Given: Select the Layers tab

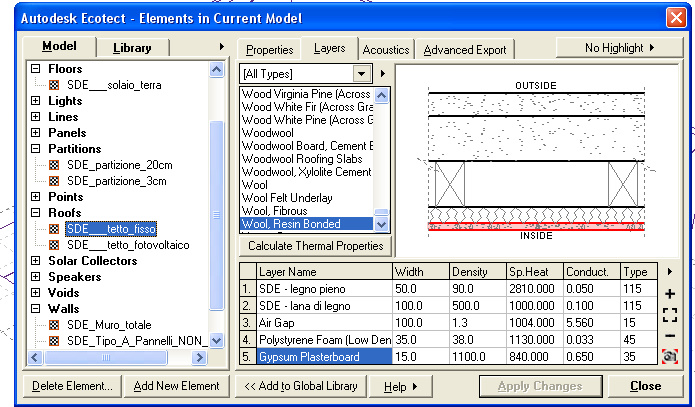Looking at the screenshot, I should pyautogui.click(x=329, y=48).
